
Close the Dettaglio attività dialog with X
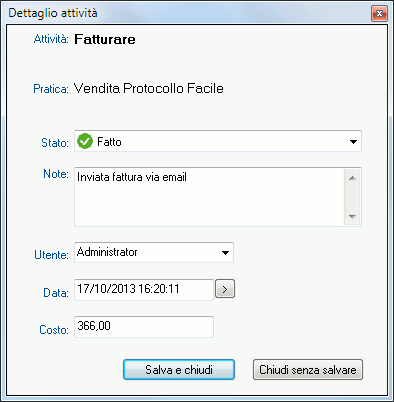(379, 14)
